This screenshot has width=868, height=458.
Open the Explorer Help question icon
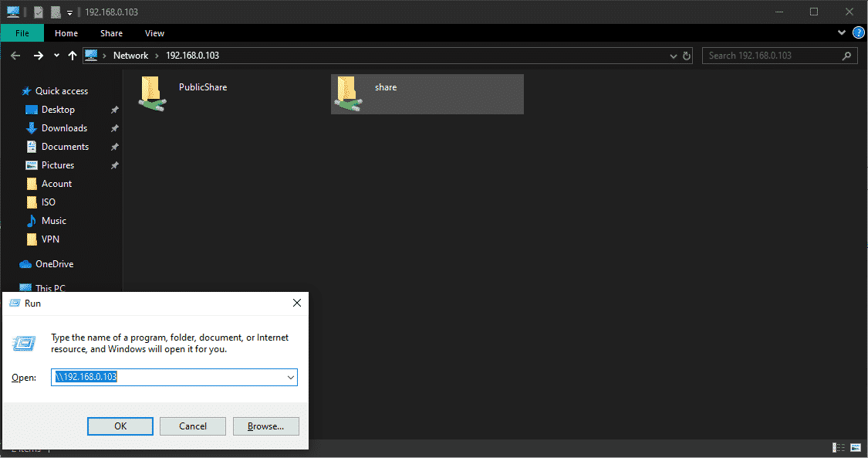[858, 33]
